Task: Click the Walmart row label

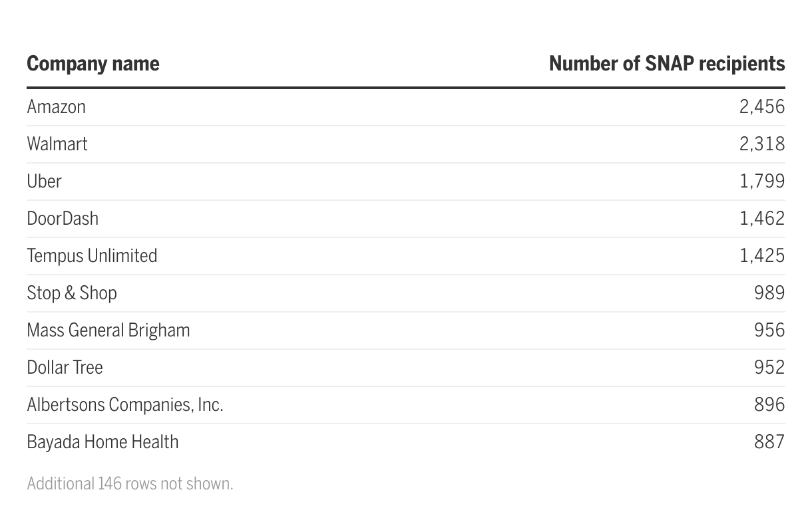Action: pyautogui.click(x=57, y=144)
